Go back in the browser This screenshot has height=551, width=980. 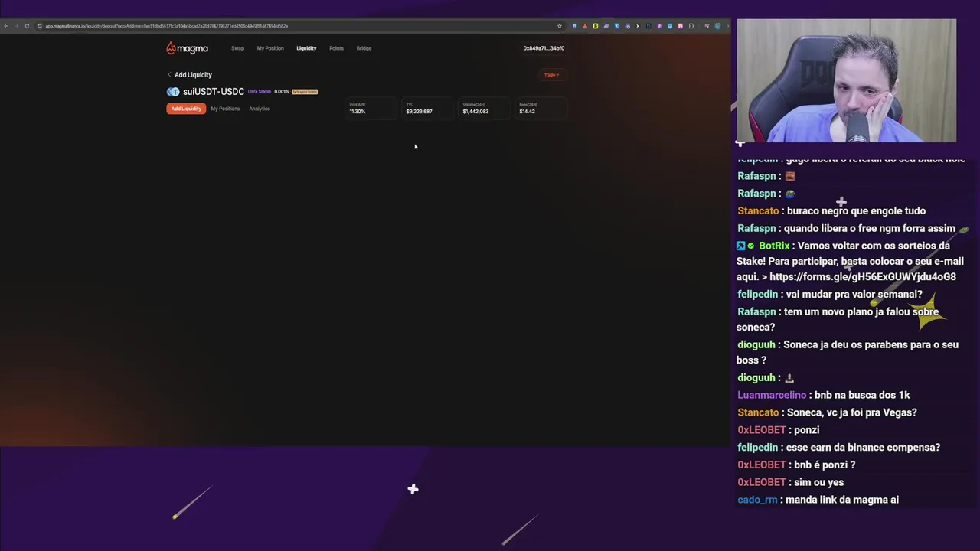coord(6,26)
